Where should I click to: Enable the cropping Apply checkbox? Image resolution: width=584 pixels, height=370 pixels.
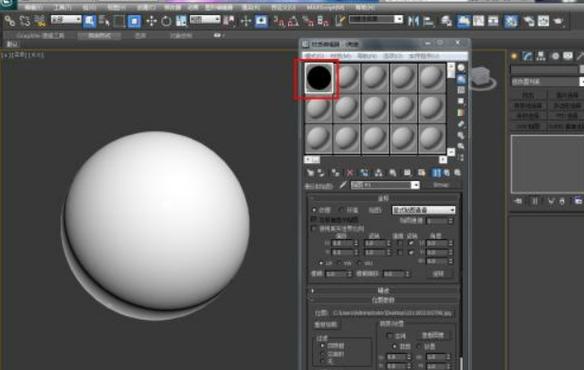click(390, 336)
